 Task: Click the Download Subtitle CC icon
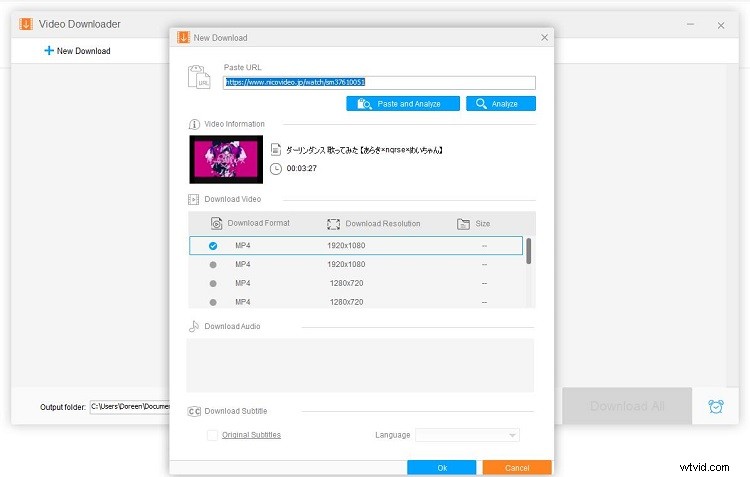pyautogui.click(x=194, y=411)
